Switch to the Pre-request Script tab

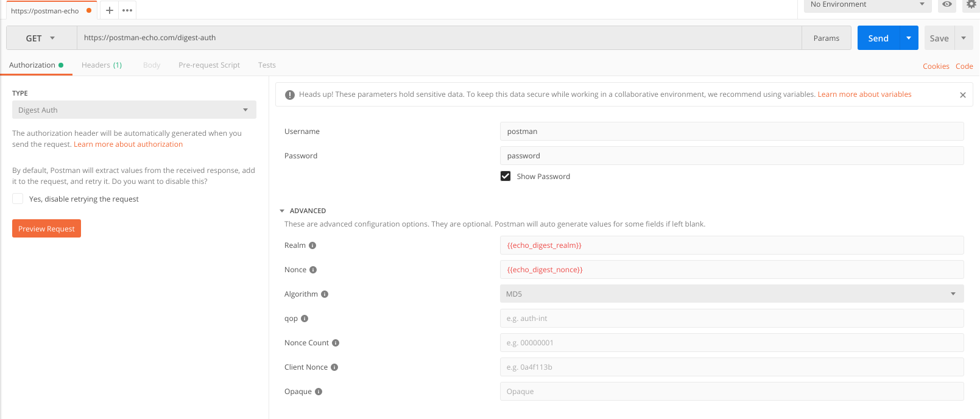(209, 65)
